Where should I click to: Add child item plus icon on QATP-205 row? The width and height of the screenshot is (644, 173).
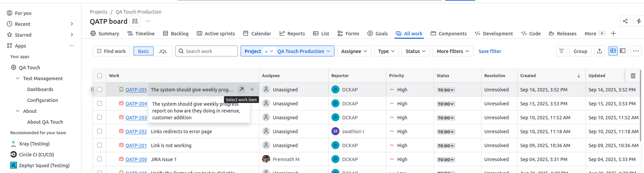click(x=252, y=89)
